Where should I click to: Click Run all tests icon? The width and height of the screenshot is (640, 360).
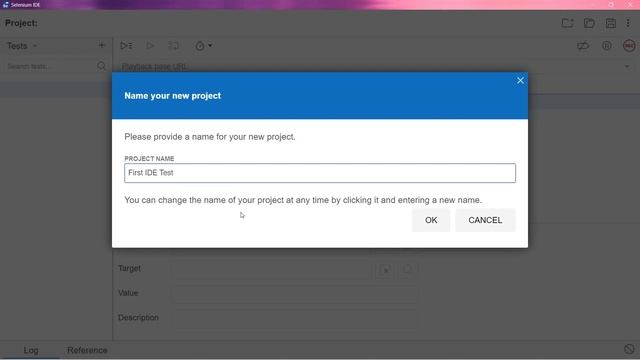point(126,46)
